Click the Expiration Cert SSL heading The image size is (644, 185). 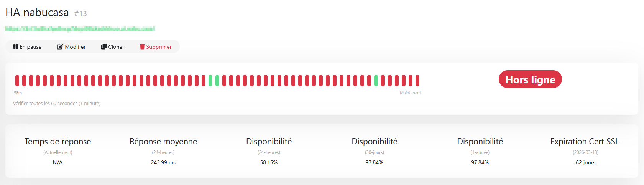(x=585, y=142)
